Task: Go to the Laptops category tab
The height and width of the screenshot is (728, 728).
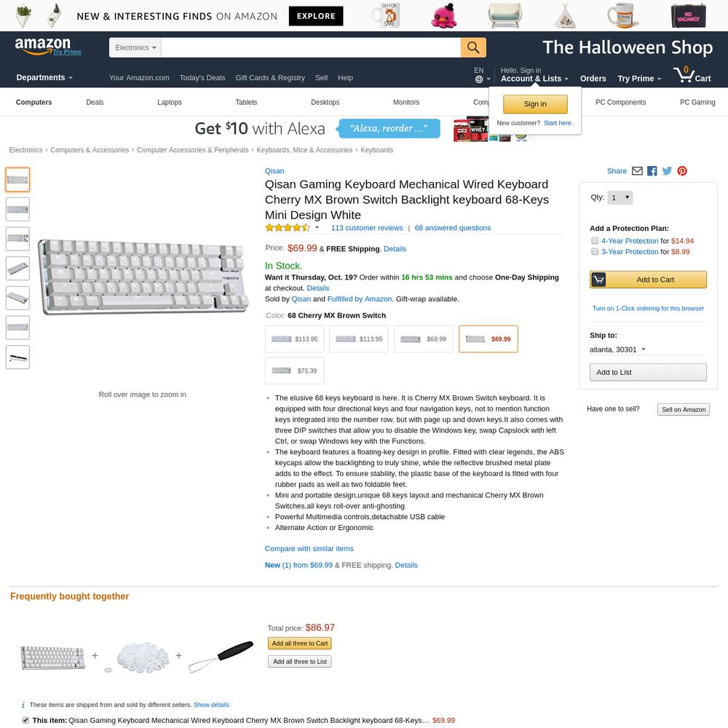Action: (x=170, y=102)
